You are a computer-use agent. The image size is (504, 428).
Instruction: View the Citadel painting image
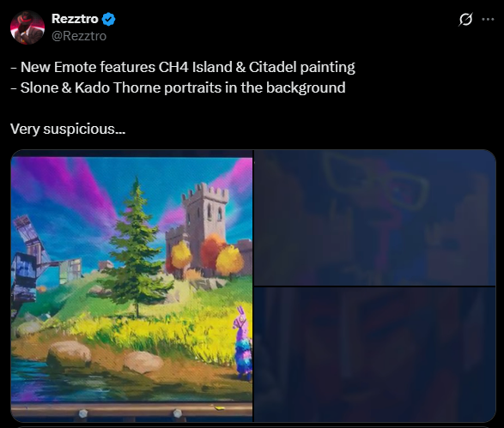131,286
